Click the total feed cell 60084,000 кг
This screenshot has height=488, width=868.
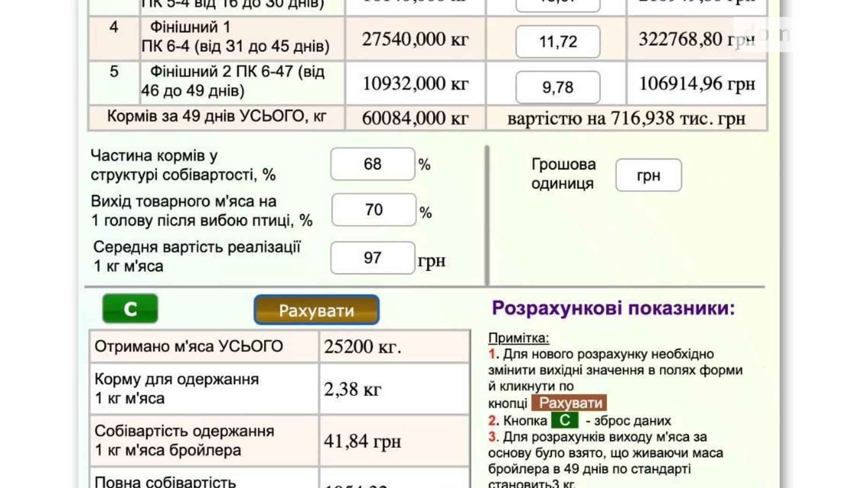coord(415,118)
